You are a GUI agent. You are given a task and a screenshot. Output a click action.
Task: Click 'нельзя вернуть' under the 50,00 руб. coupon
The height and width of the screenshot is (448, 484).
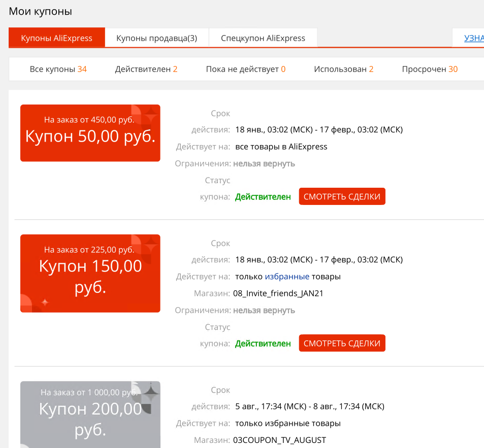coord(264,164)
